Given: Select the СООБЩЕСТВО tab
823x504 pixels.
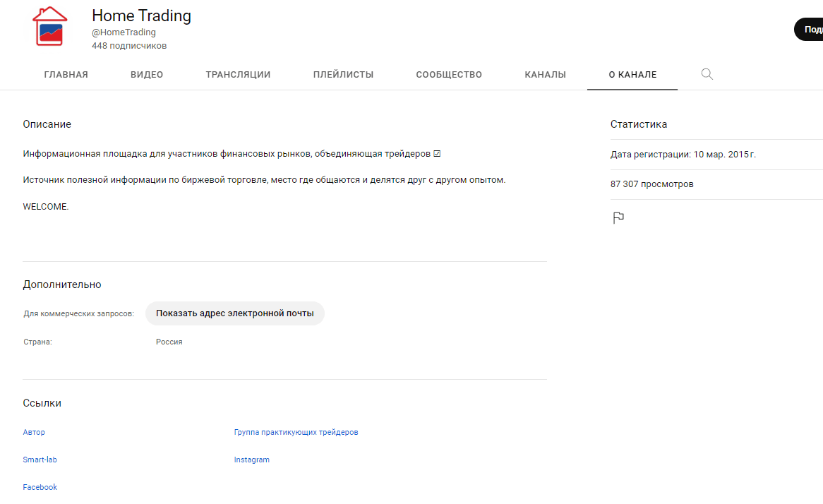Looking at the screenshot, I should (x=449, y=75).
